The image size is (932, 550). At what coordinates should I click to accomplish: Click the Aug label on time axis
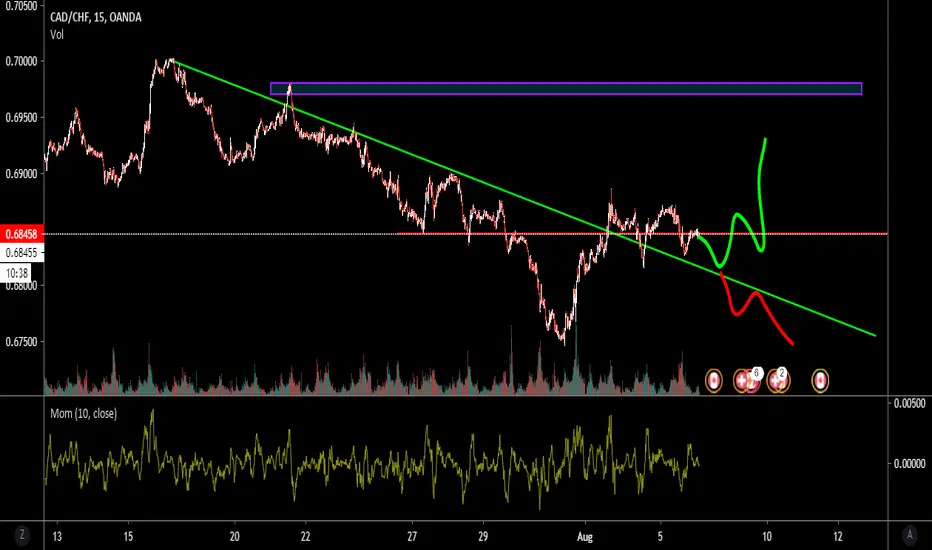click(585, 536)
